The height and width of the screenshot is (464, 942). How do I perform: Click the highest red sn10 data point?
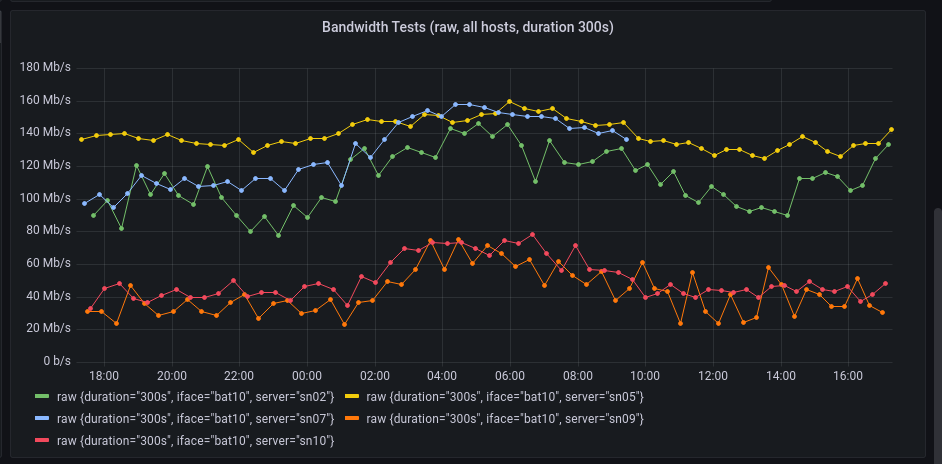tap(532, 234)
